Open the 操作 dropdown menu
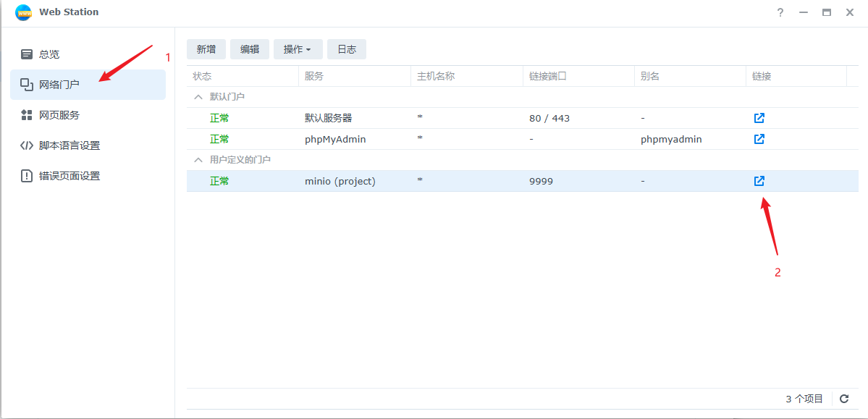The height and width of the screenshot is (419, 868). 298,49
